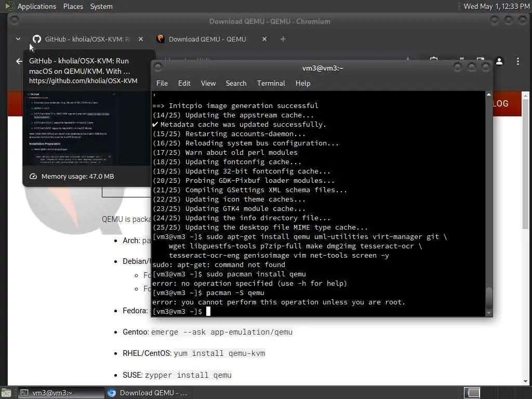The width and height of the screenshot is (532, 399).
Task: Minimize the vm3@vm3 terminal window
Action: coord(457,68)
